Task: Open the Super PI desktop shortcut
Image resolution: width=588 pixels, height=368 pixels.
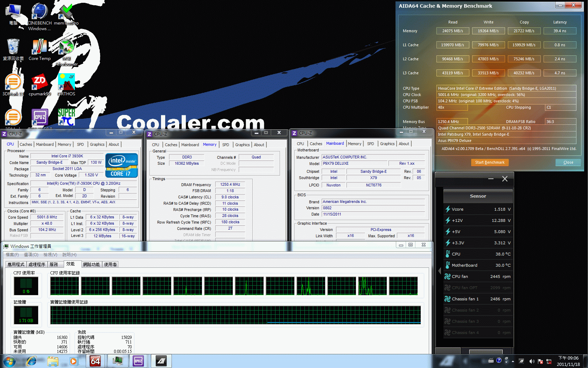Action: point(66,117)
